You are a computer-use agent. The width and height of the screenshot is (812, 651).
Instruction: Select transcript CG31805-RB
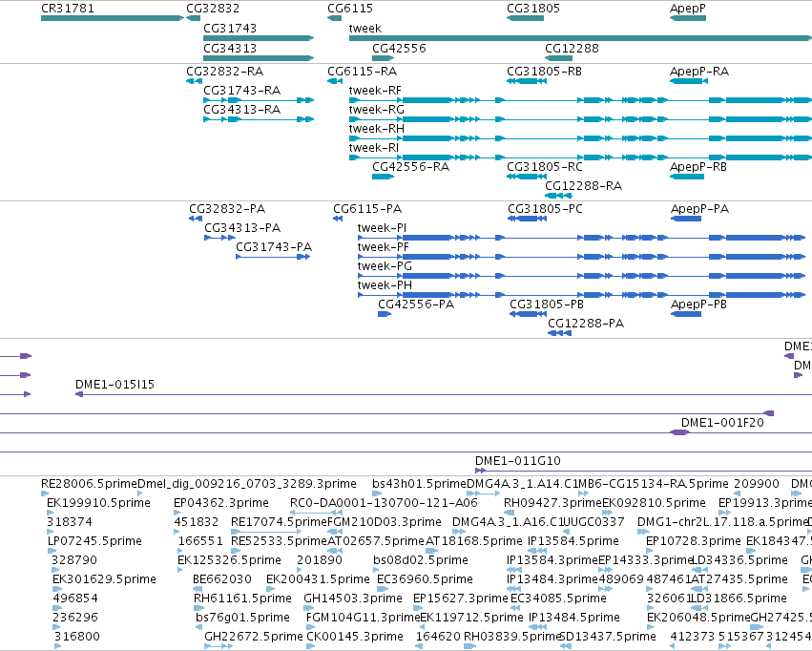(x=527, y=81)
